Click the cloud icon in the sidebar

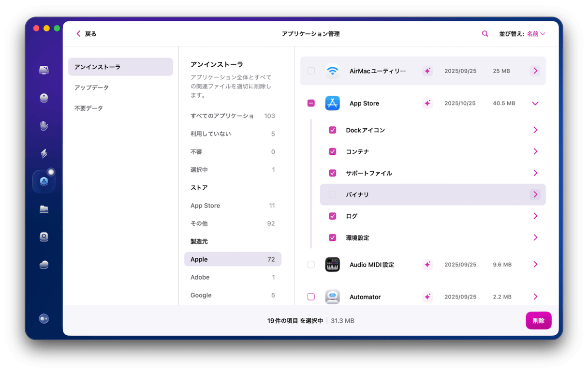coord(44,264)
